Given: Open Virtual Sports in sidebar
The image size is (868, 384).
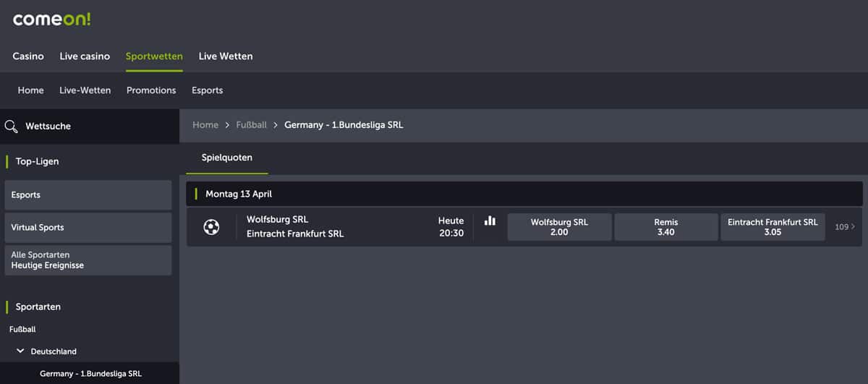Looking at the screenshot, I should (88, 228).
